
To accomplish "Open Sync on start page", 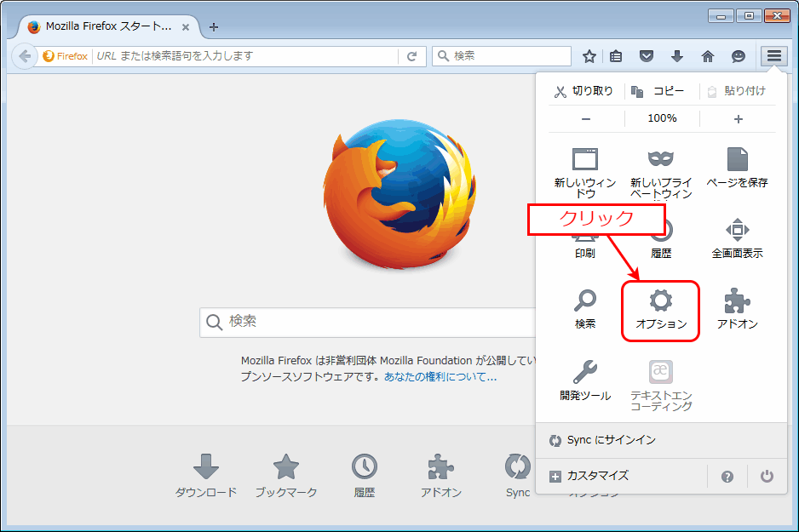I will tap(518, 476).
